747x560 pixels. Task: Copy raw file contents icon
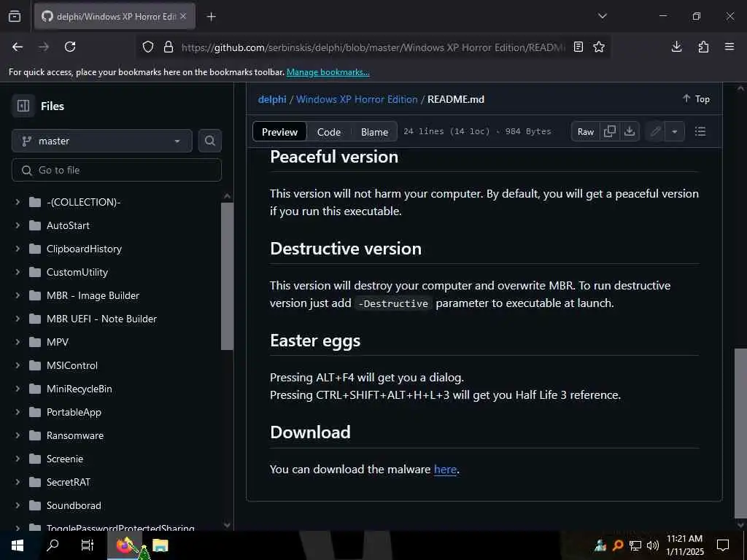click(x=610, y=131)
